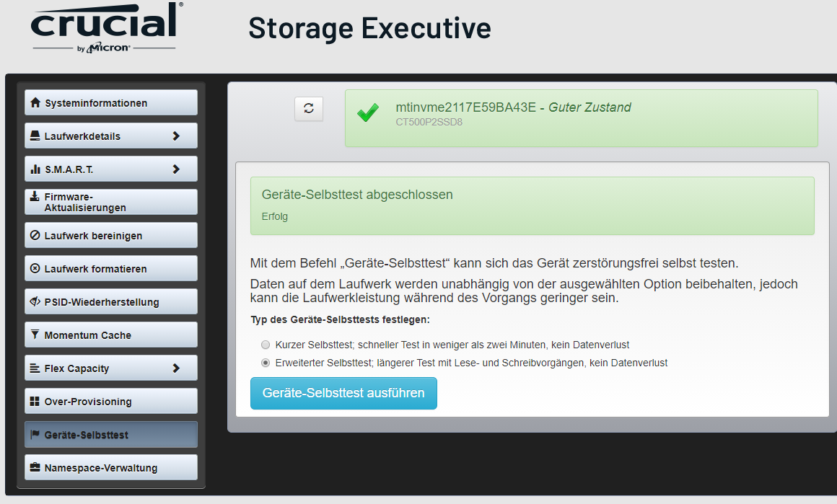Click the download icon for Firmware-Aktualisierungen

pyautogui.click(x=35, y=197)
